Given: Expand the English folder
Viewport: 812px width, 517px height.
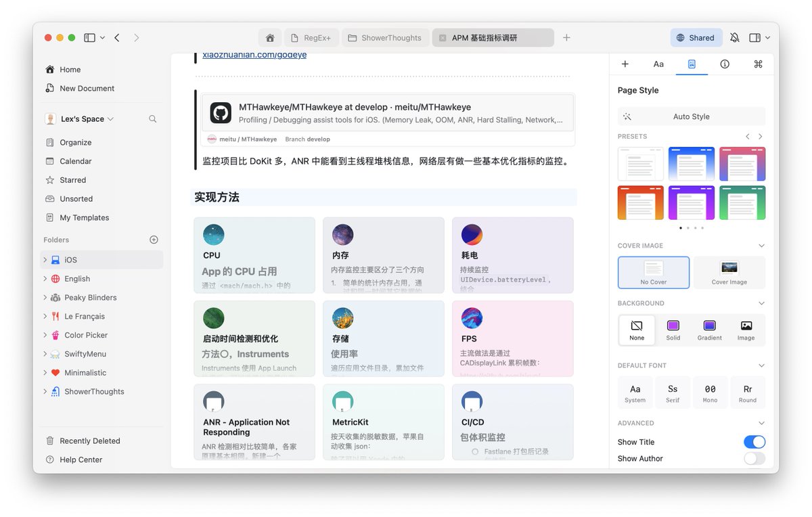Looking at the screenshot, I should click(x=45, y=279).
